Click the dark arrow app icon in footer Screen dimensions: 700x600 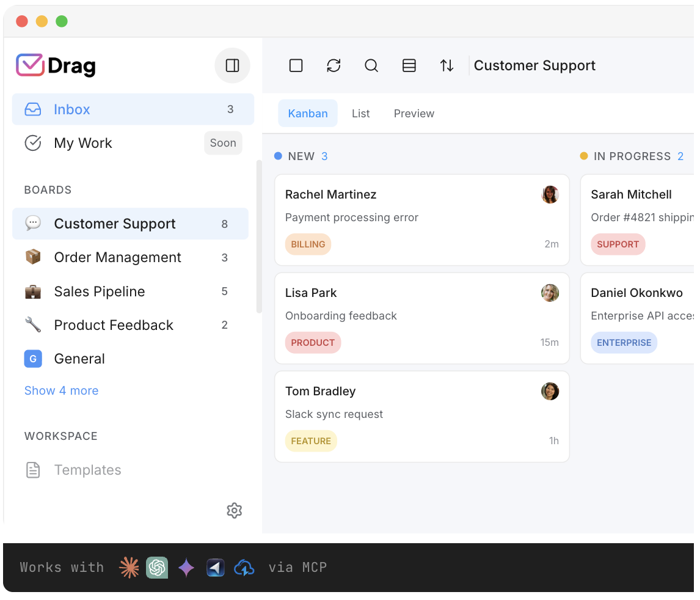(215, 568)
